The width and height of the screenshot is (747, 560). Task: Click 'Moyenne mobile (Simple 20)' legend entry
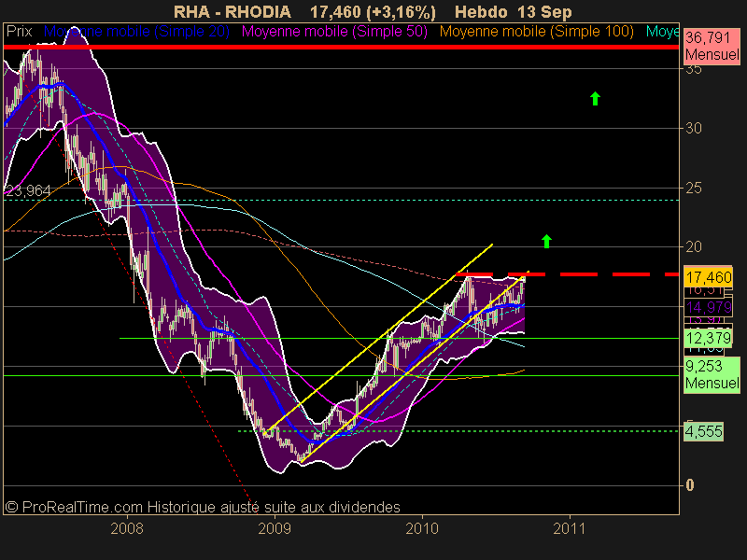136,32
